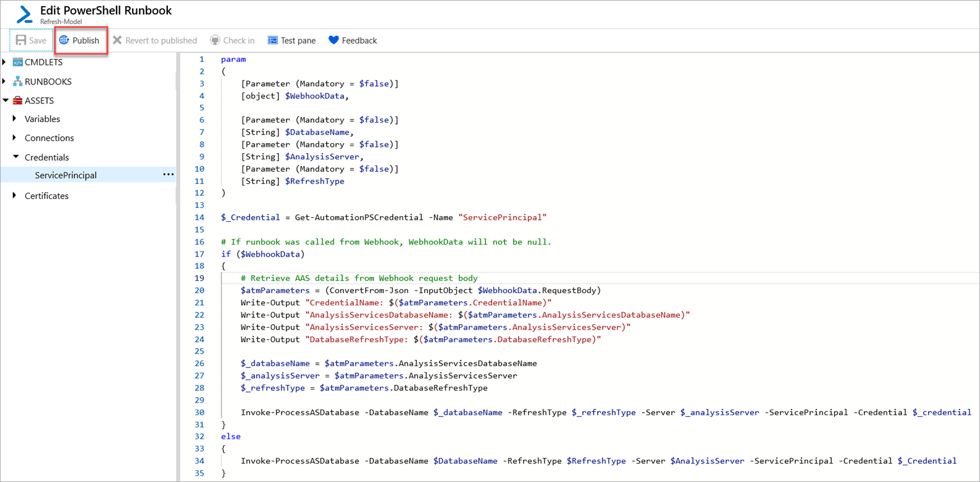Click line 14 in the code editor
Screen dimensions: 980x482
tap(383, 217)
